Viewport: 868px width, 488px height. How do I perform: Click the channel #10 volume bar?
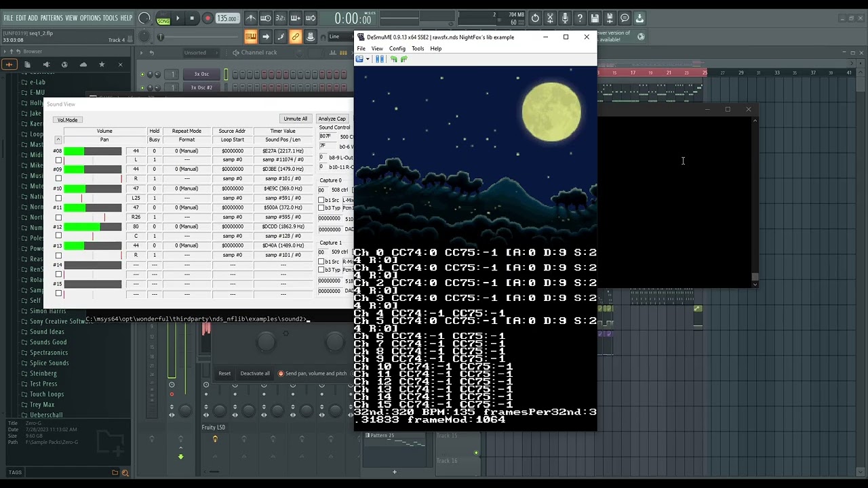93,188
